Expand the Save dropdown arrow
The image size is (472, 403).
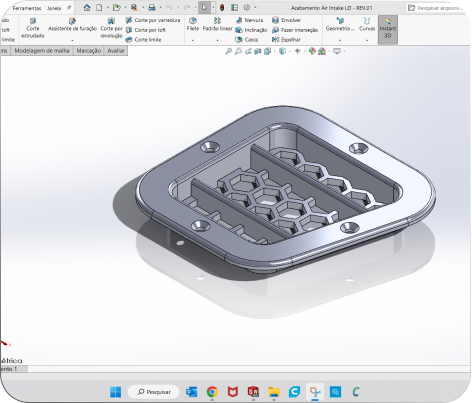143,7
